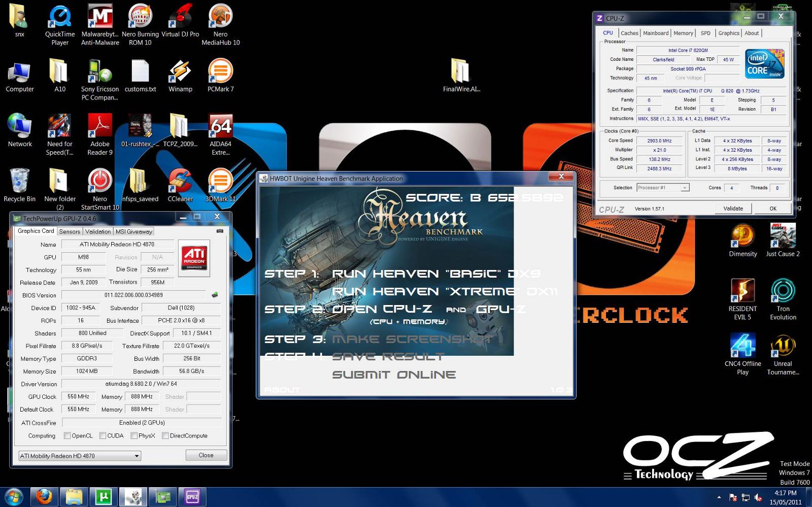Click GPU-Z screenshot camera icon
The height and width of the screenshot is (507, 812).
pos(220,231)
